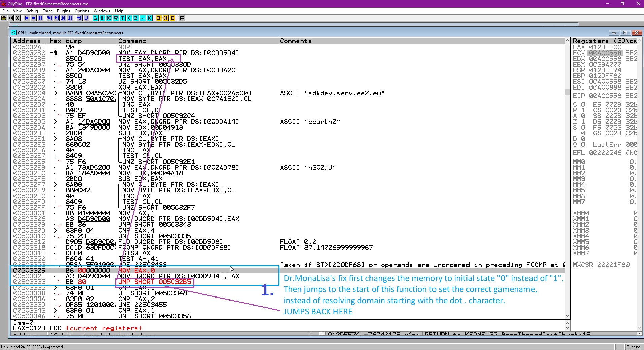Click the ASCII "h3C2jU" comment
This screenshot has width=644, height=350.
[308, 167]
